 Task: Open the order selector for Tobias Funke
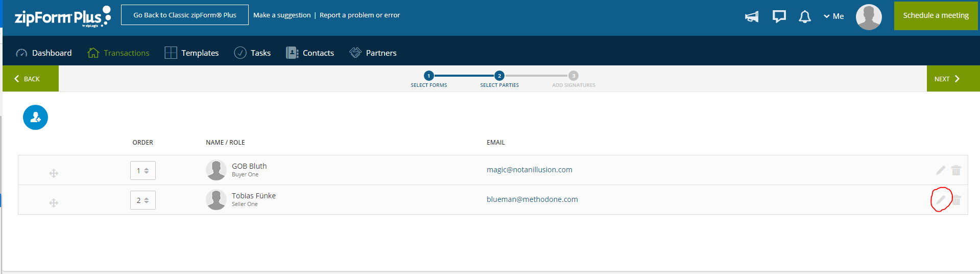[x=143, y=200]
